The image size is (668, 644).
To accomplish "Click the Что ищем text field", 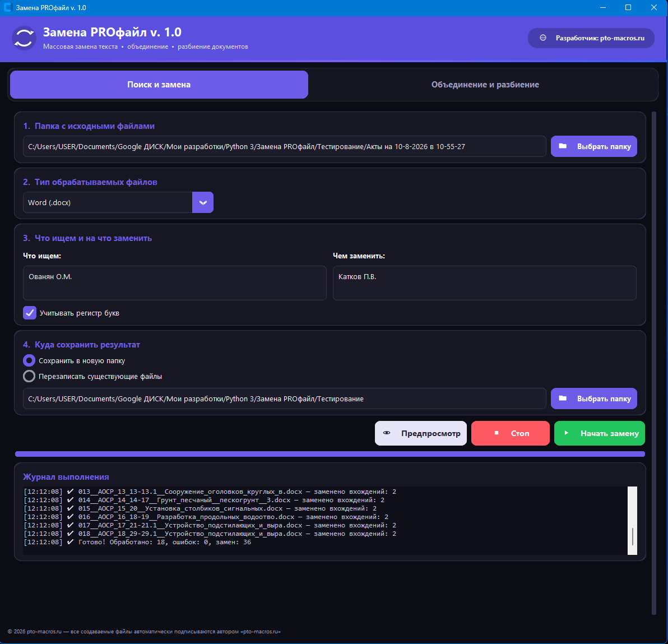I will [x=175, y=283].
